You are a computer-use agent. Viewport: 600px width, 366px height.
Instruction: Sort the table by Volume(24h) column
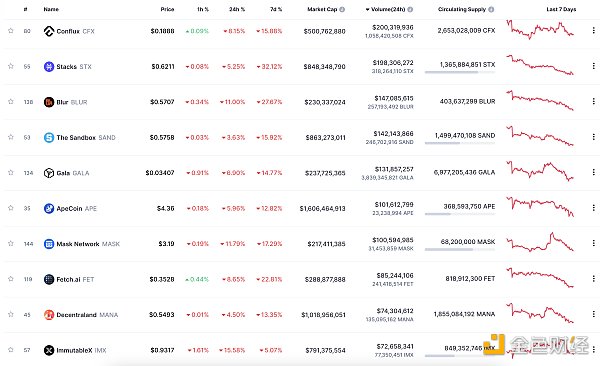tap(388, 9)
